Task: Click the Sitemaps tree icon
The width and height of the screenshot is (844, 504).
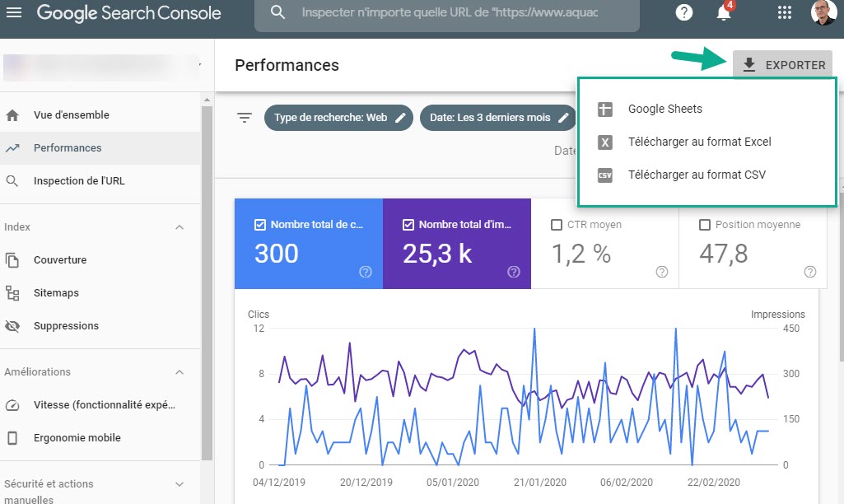Action: pos(12,293)
